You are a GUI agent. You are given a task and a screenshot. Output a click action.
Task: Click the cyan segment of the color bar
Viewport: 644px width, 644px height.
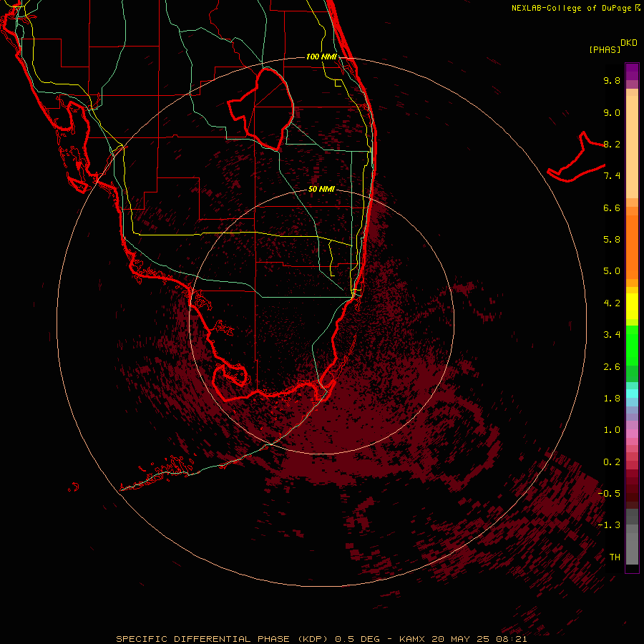pyautogui.click(x=632, y=394)
